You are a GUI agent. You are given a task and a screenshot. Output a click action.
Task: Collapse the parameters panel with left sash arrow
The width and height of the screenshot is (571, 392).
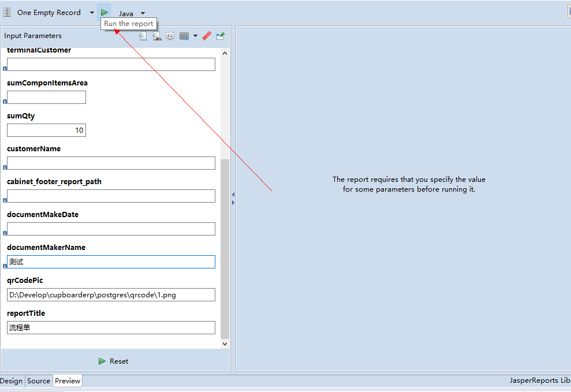coord(233,195)
